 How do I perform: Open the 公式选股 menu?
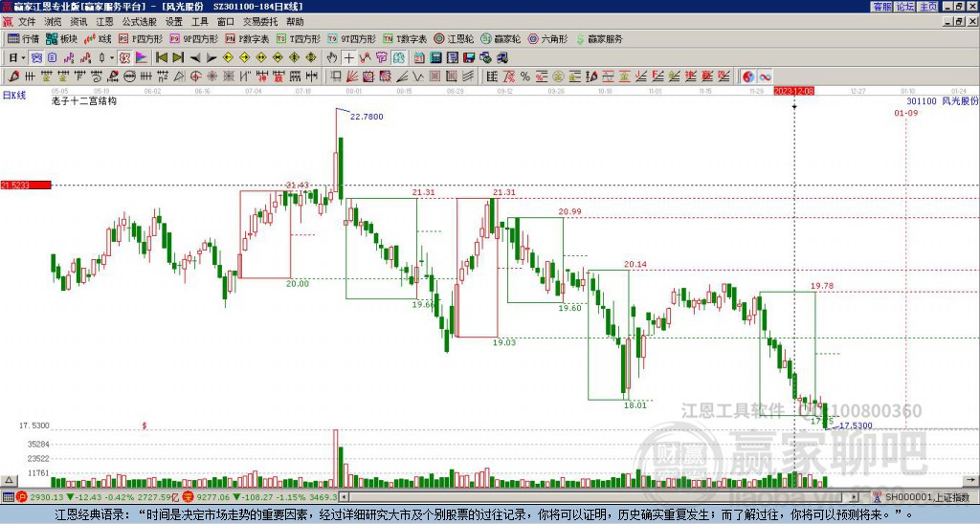tap(139, 22)
